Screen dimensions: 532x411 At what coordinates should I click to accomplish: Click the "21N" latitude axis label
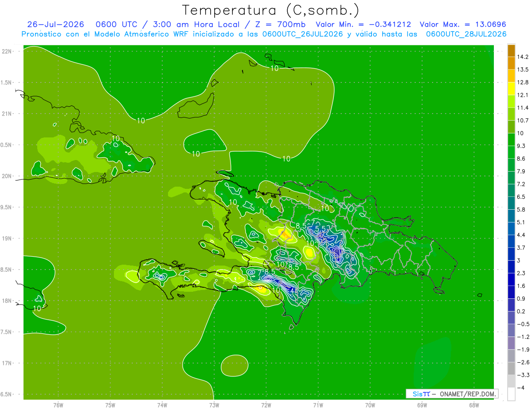(7, 114)
